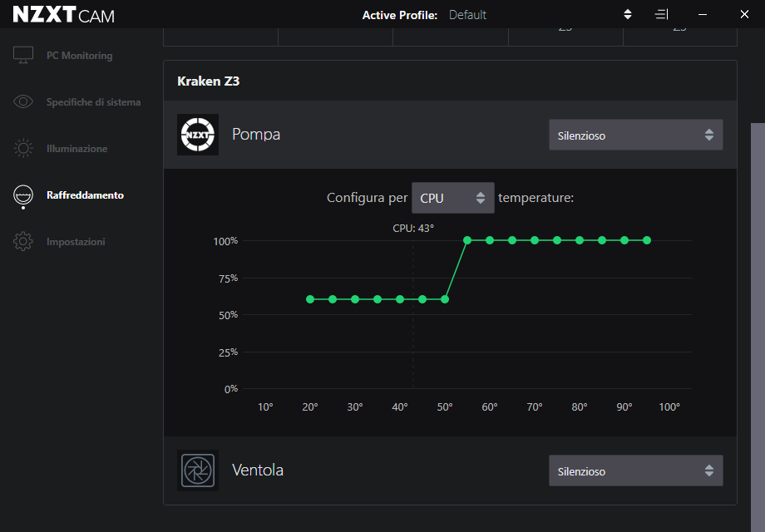Open the CPU temperature source dropdown
765x532 pixels.
tap(452, 198)
